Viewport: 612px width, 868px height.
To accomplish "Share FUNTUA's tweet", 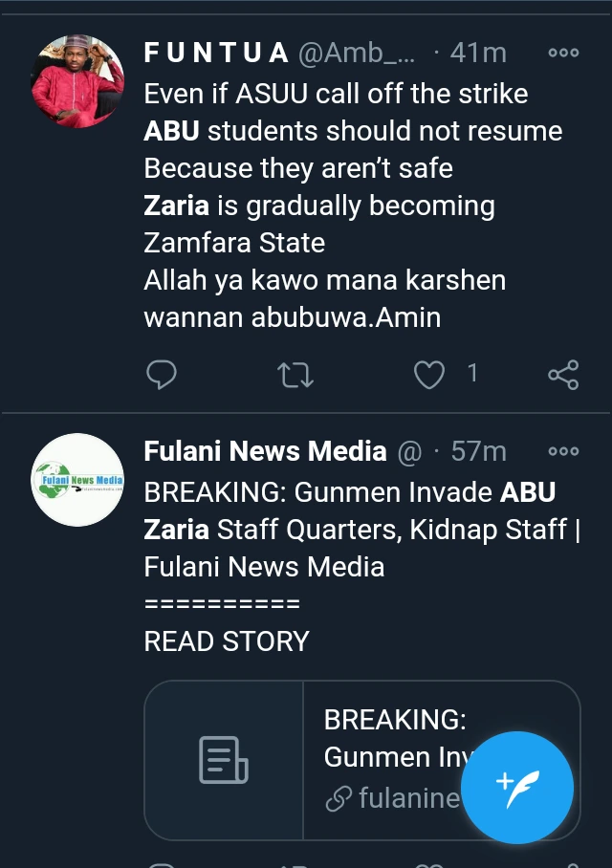I will [563, 375].
